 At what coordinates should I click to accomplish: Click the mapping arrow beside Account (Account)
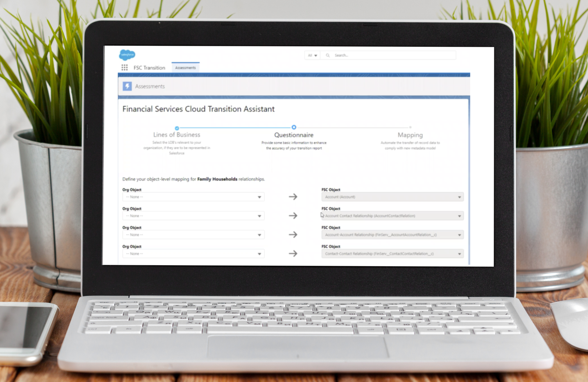293,197
